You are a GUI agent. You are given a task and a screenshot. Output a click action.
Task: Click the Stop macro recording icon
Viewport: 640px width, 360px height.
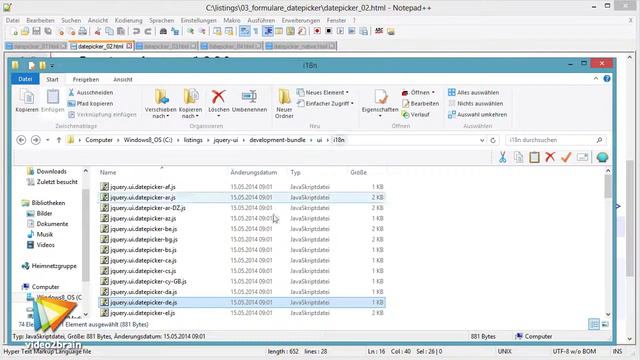[x=329, y=31]
